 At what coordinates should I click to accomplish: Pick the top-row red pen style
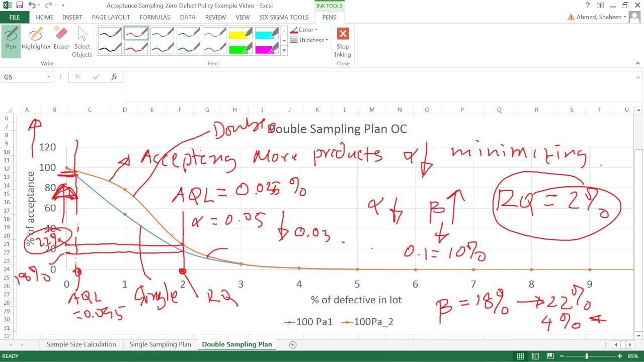(136, 34)
